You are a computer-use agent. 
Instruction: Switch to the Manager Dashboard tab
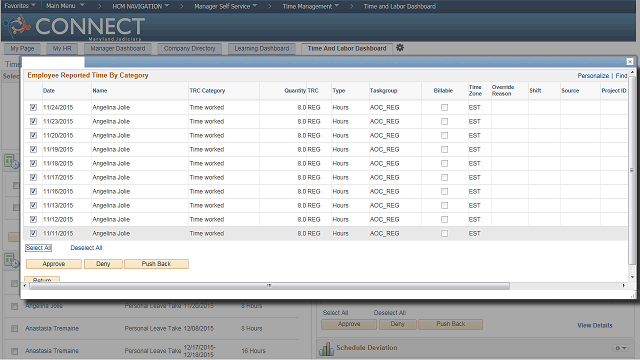click(118, 49)
